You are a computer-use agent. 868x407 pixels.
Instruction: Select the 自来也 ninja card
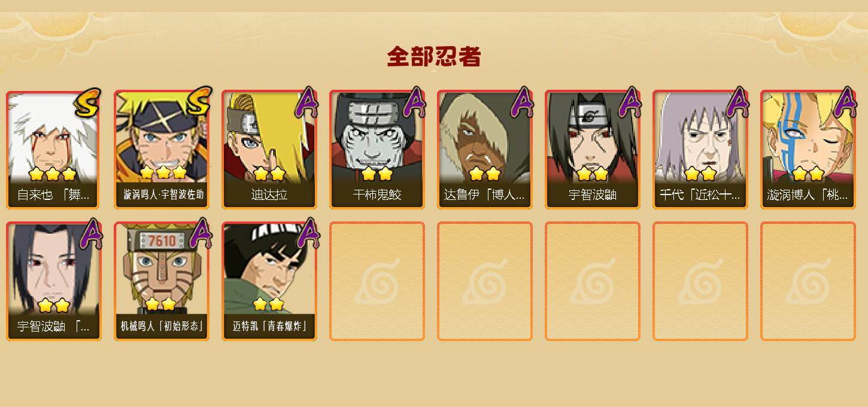pyautogui.click(x=54, y=150)
